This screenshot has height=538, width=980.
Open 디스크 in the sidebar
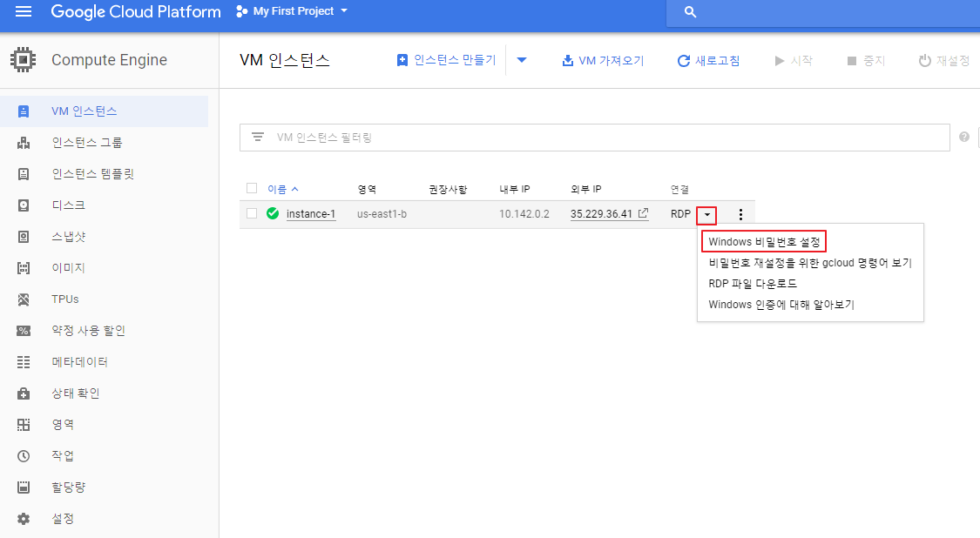pyautogui.click(x=68, y=205)
